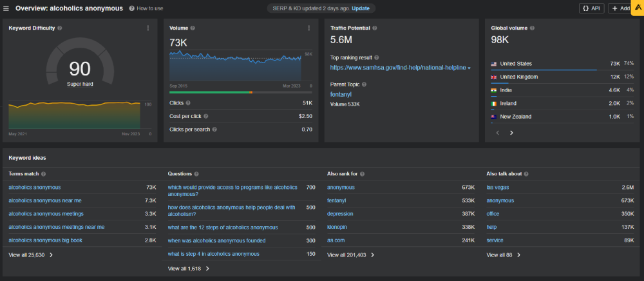Screen dimensions: 644x281
Task: Open help keyword in Also talk about
Action: 491,227
